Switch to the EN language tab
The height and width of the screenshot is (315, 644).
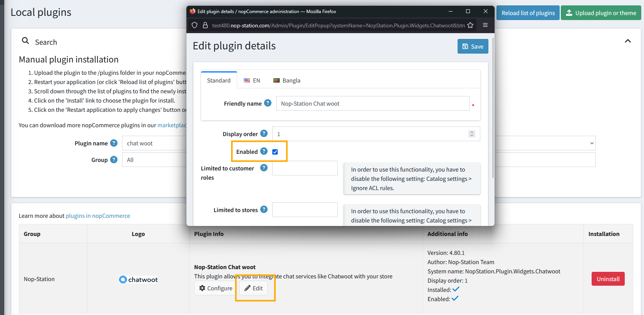tap(252, 80)
